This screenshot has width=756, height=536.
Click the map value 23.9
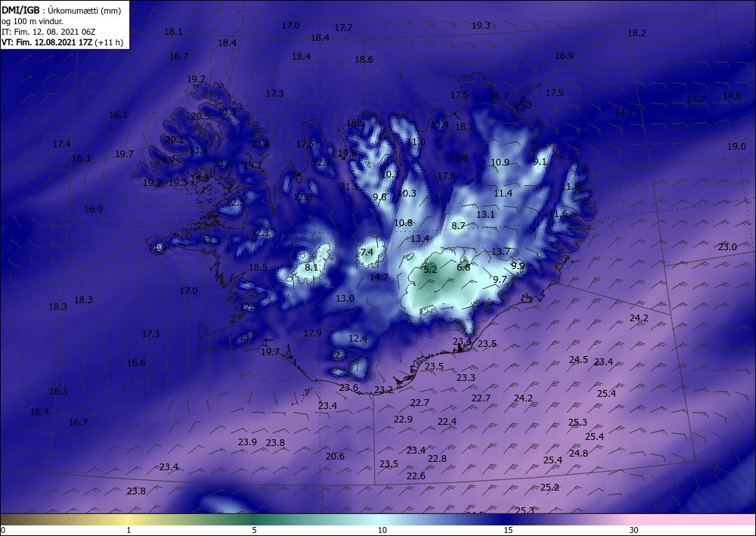click(247, 442)
